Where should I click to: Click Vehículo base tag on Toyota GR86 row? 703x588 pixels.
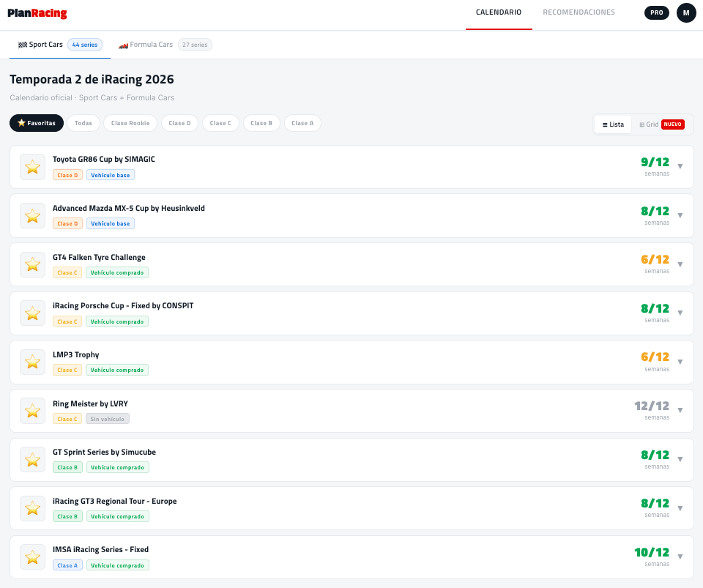coord(111,175)
